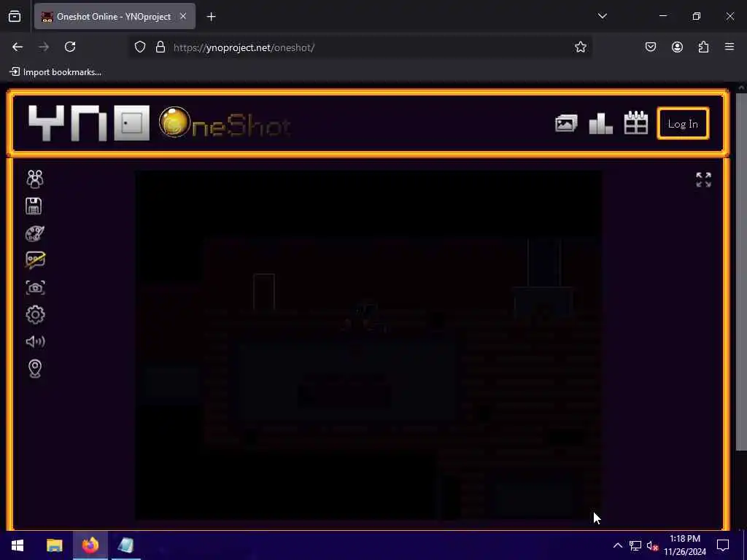The height and width of the screenshot is (560, 747).
Task: Open the rankings bar chart icon
Action: point(601,124)
